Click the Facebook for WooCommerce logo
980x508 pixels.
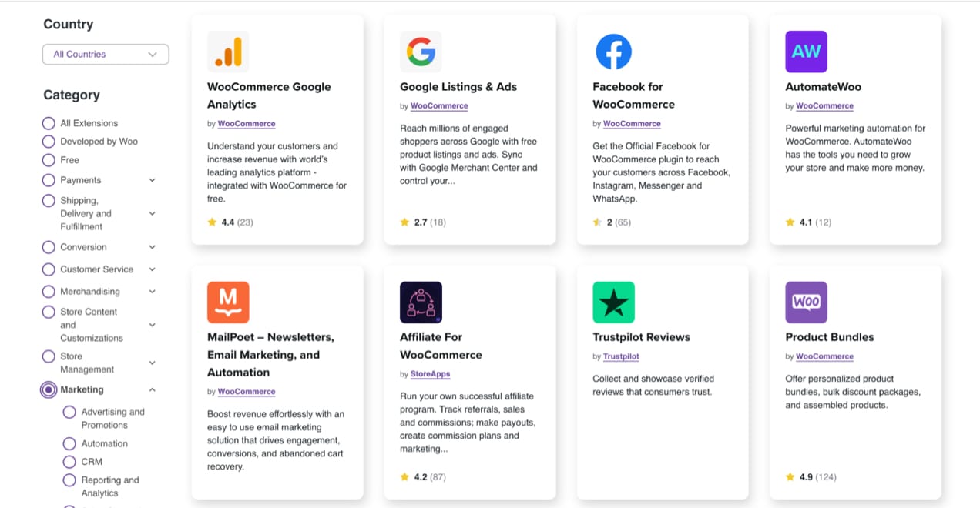coord(613,52)
